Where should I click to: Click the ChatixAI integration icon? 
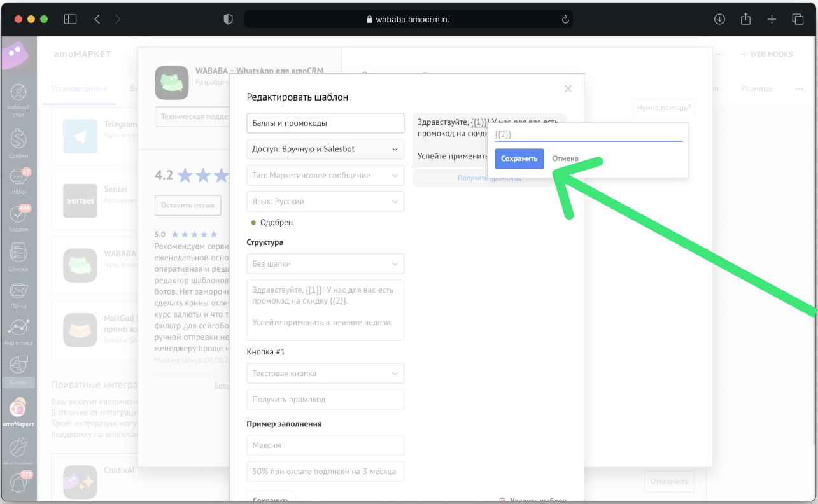click(80, 482)
